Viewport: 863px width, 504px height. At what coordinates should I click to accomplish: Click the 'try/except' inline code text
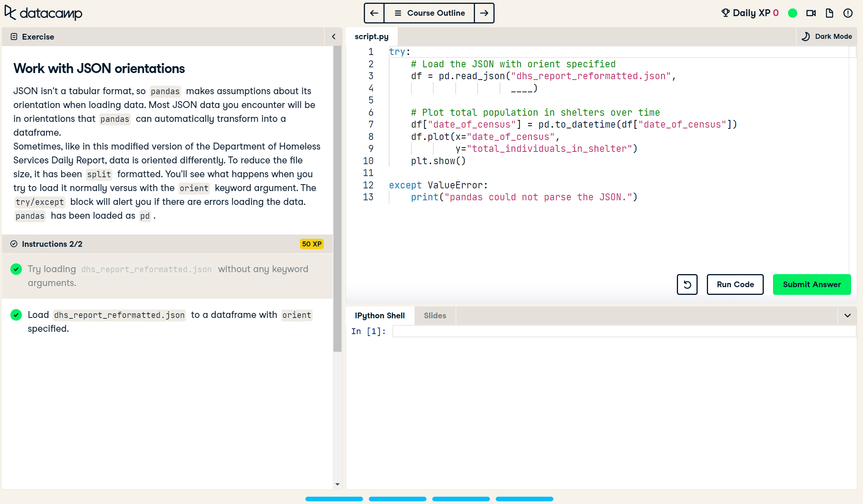(x=40, y=202)
